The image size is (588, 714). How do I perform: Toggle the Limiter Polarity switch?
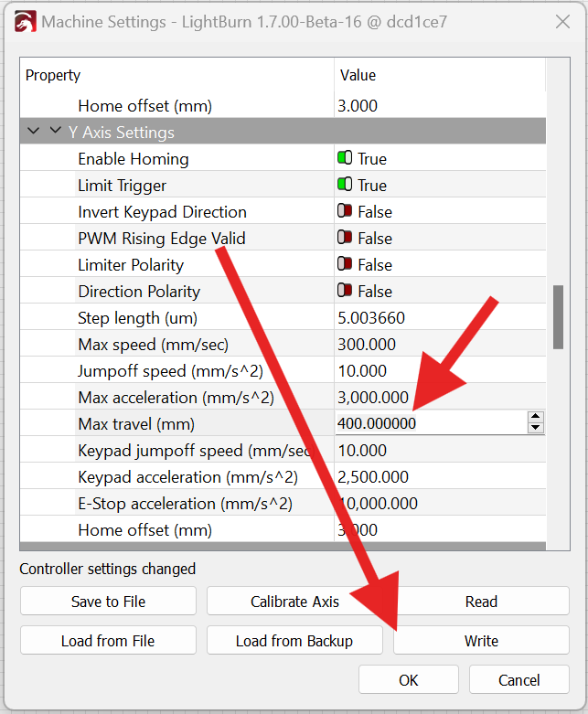pos(345,263)
